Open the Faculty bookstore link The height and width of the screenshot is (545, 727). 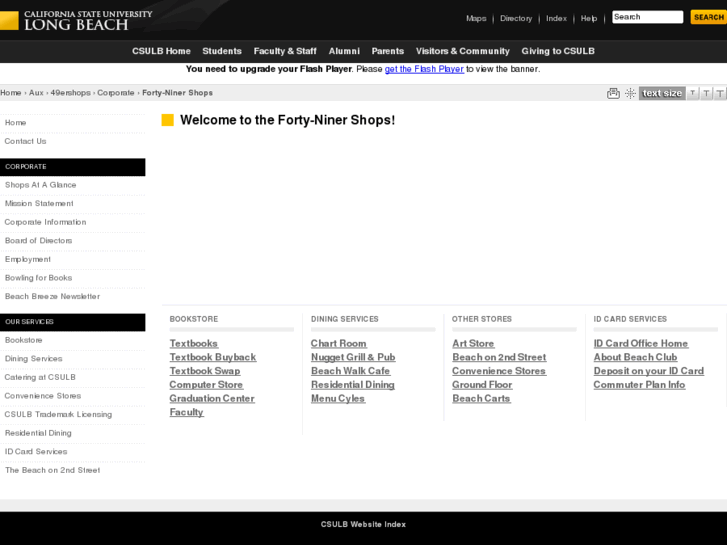click(186, 412)
